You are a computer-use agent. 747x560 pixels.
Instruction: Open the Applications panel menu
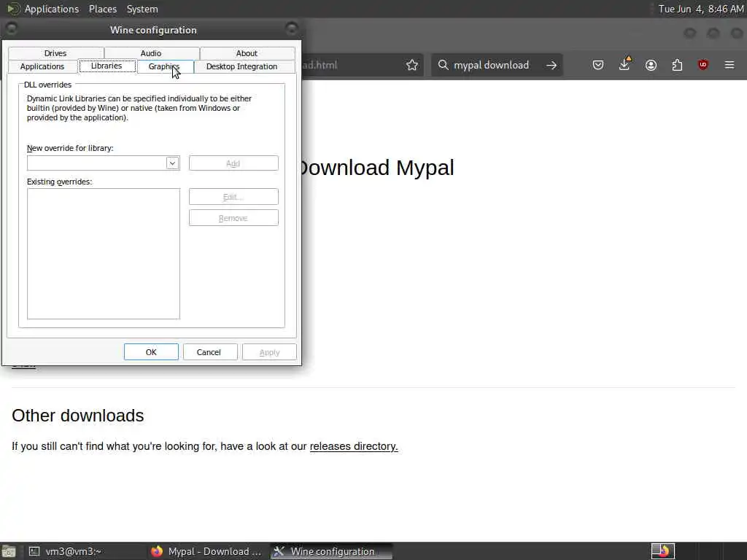click(52, 9)
